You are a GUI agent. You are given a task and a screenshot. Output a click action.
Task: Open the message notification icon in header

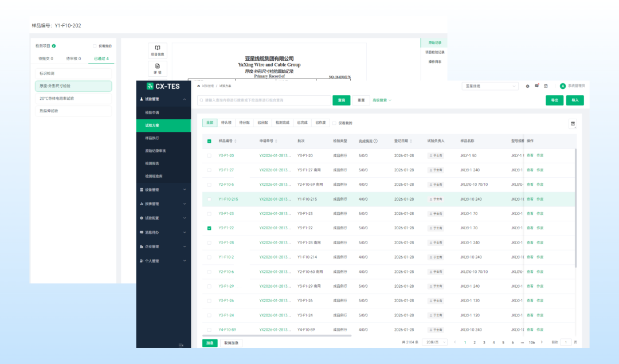tap(537, 86)
